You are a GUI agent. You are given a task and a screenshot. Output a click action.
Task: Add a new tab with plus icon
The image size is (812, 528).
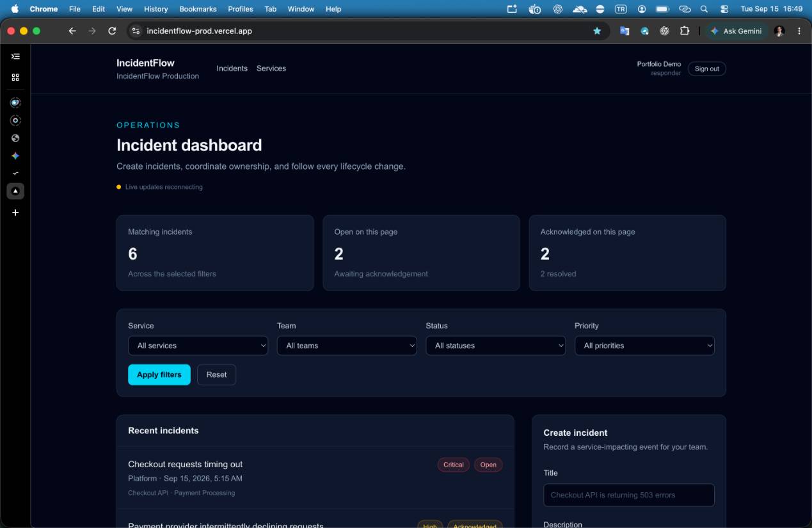15,212
